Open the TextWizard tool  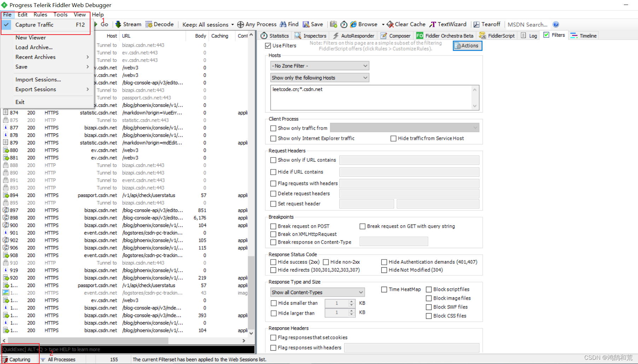click(448, 24)
